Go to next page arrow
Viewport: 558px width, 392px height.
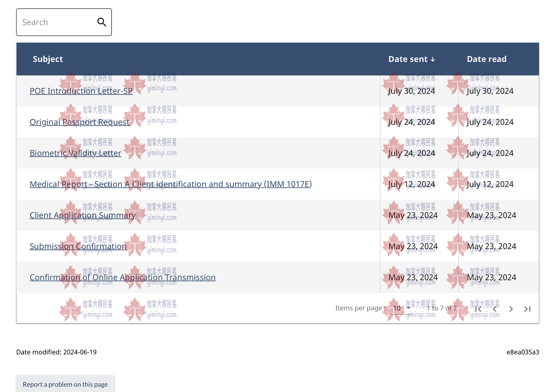511,309
